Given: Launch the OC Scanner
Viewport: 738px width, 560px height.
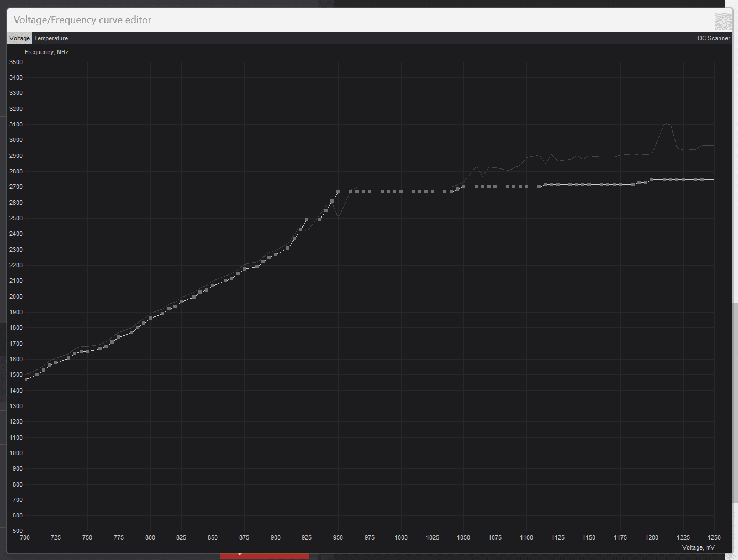Looking at the screenshot, I should tap(714, 38).
